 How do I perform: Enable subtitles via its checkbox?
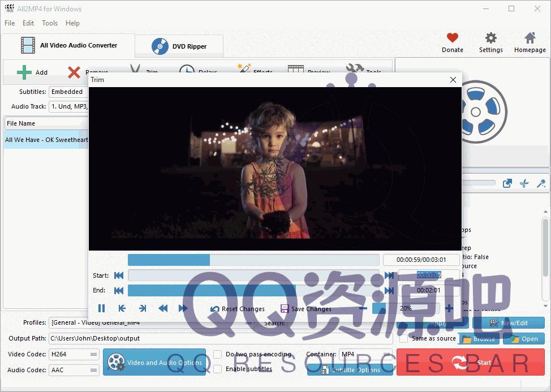tap(217, 368)
